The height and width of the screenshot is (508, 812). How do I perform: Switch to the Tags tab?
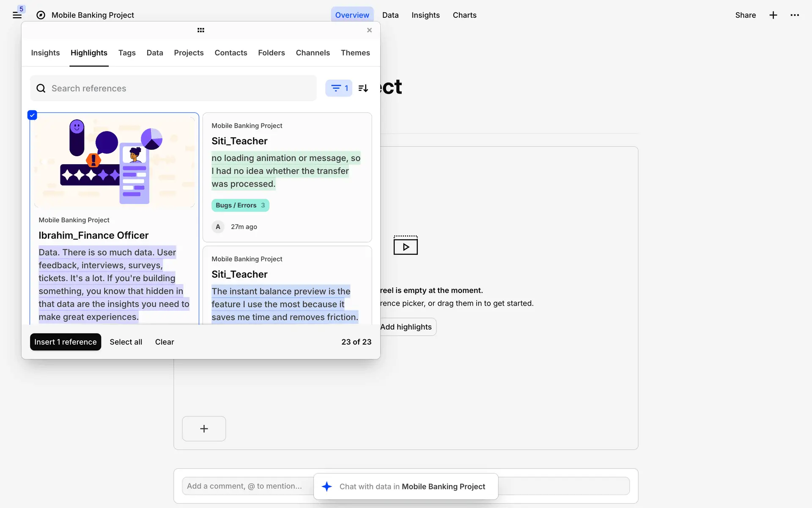pyautogui.click(x=127, y=52)
